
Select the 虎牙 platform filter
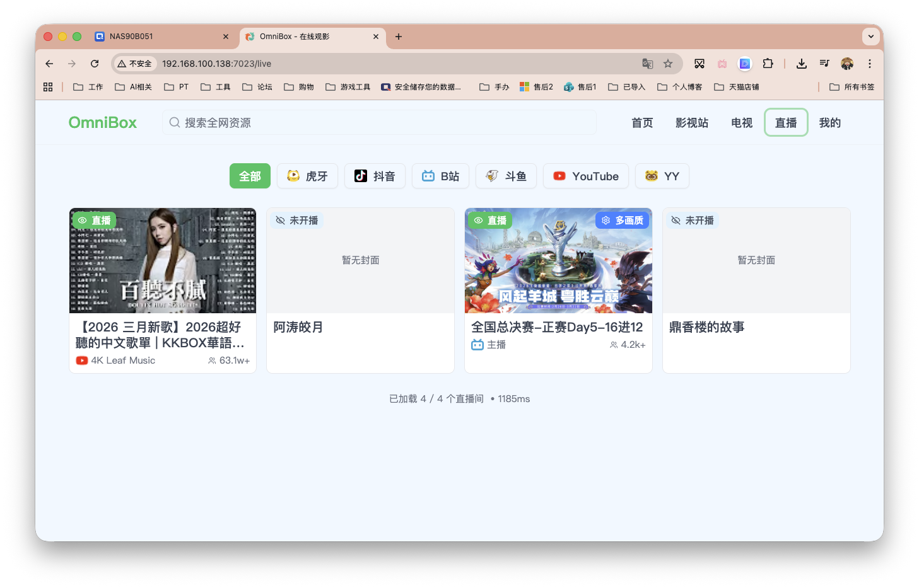tap(307, 176)
